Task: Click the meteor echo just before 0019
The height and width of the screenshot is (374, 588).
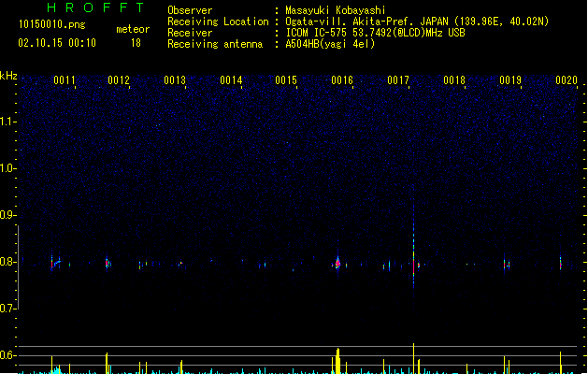Action: click(x=507, y=265)
